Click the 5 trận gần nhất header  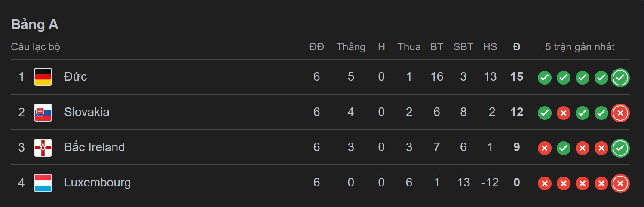pyautogui.click(x=580, y=47)
